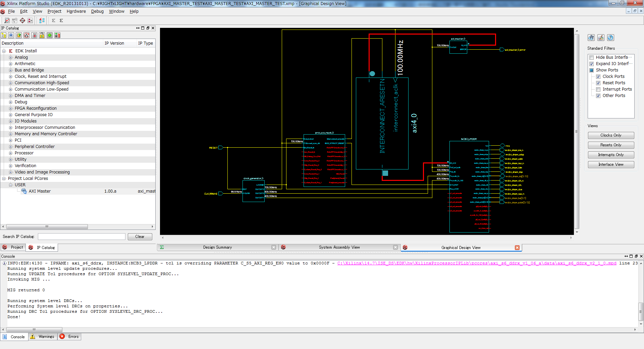Maximize the Console panel with square icon
Screen dimensions: 644x349
tap(631, 256)
